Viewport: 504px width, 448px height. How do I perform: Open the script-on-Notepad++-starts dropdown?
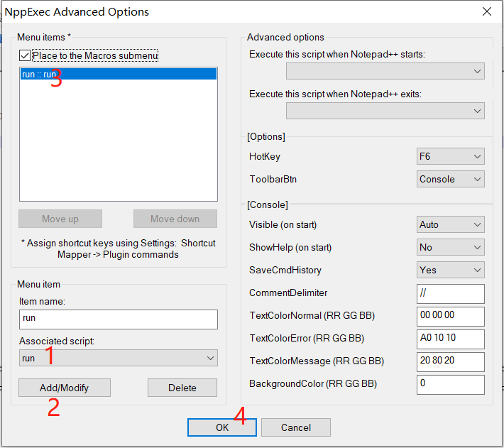[x=385, y=71]
